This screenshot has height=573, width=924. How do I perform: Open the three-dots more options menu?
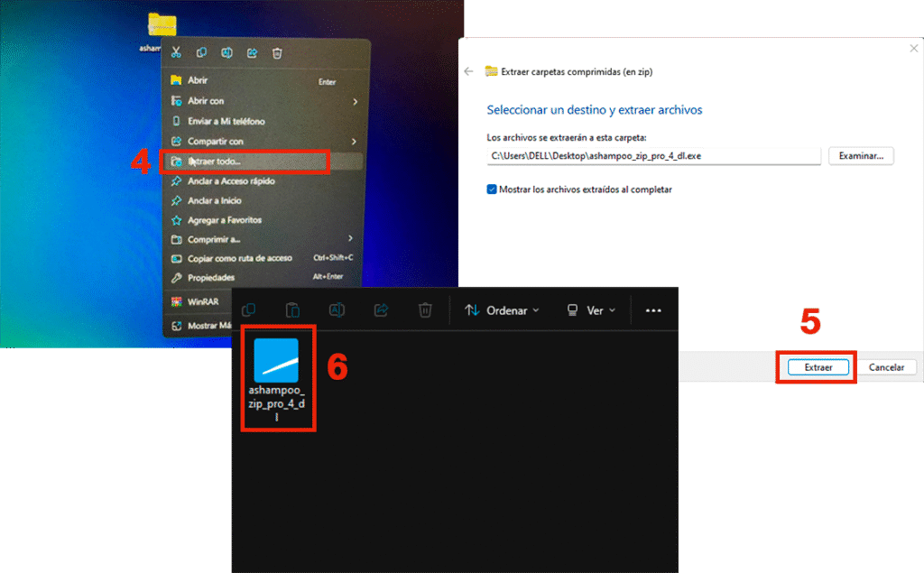[653, 310]
